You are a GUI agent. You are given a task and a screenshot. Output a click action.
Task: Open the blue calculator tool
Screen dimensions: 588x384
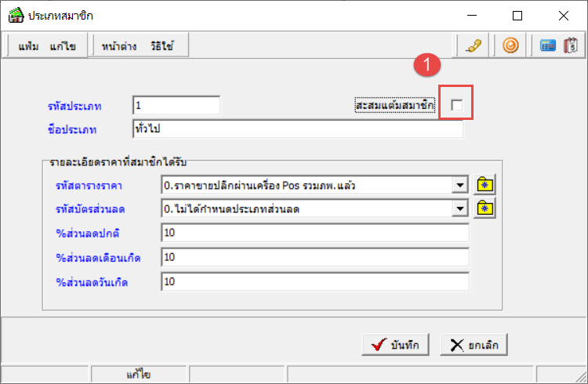coord(549,46)
